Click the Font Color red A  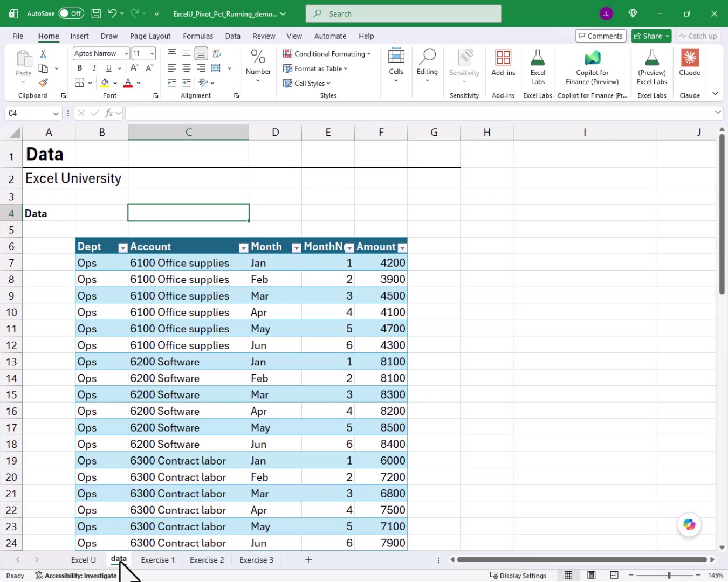point(128,83)
